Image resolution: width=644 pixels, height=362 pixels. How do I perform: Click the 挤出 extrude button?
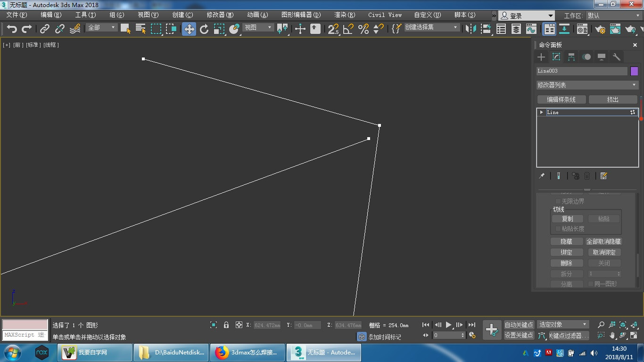point(613,99)
